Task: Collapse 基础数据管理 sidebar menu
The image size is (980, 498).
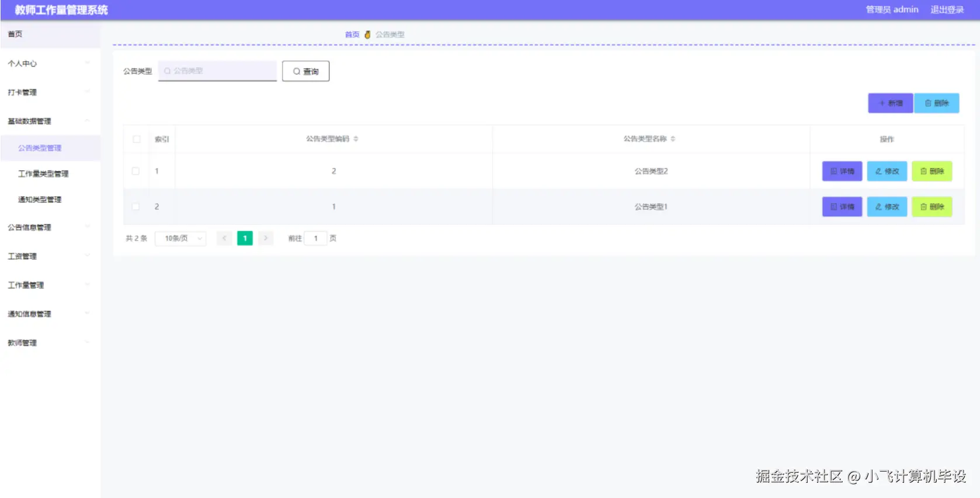Action: (50, 121)
